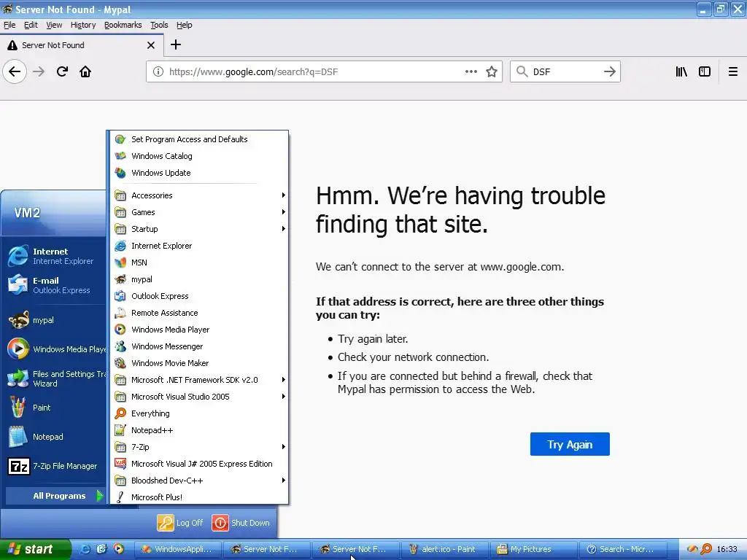Screen dimensions: 747x560
Task: Open the home page via house icon
Action: tap(85, 72)
